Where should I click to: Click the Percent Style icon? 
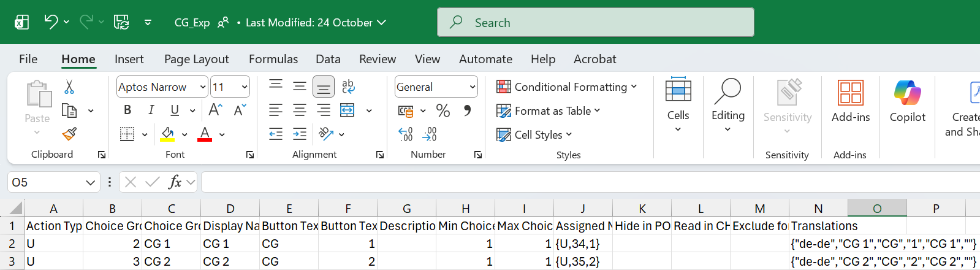443,110
